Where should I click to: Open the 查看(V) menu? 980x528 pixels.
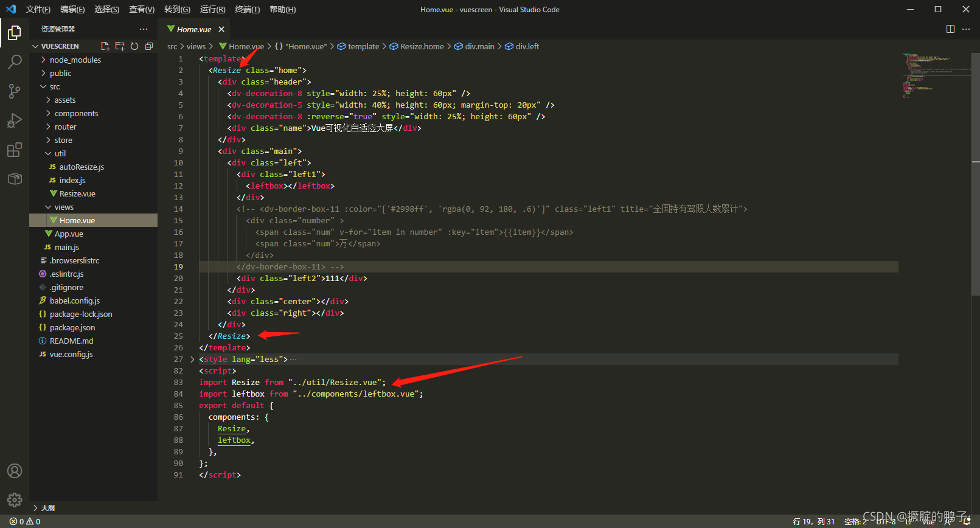[142, 9]
